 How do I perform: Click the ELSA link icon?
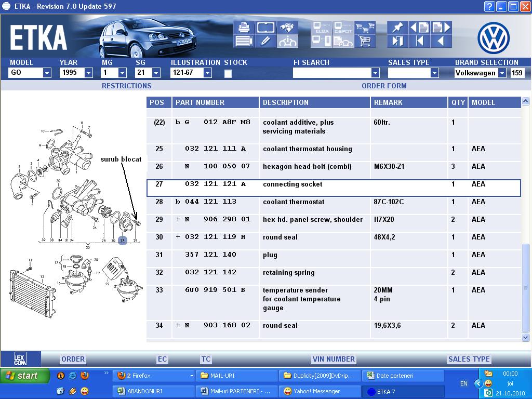321,28
